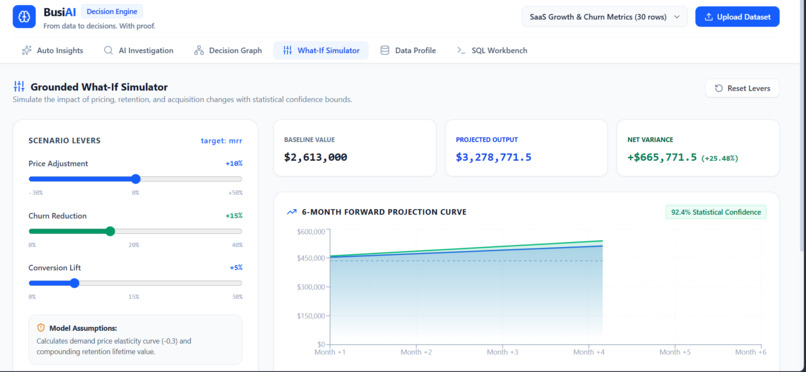The image size is (806, 372).
Task: Click the Net Variance +$665,771.5 figure
Action: [x=662, y=157]
